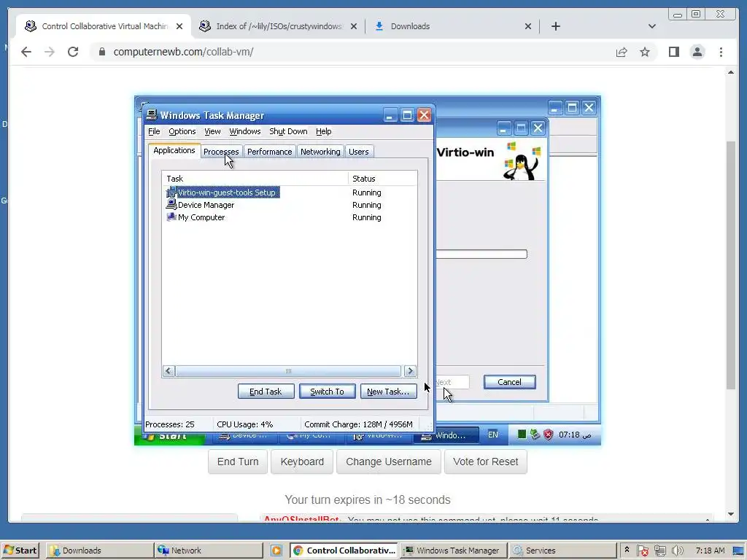Open the on-screen Keyboard button
This screenshot has width=747, height=560.
coord(302,462)
